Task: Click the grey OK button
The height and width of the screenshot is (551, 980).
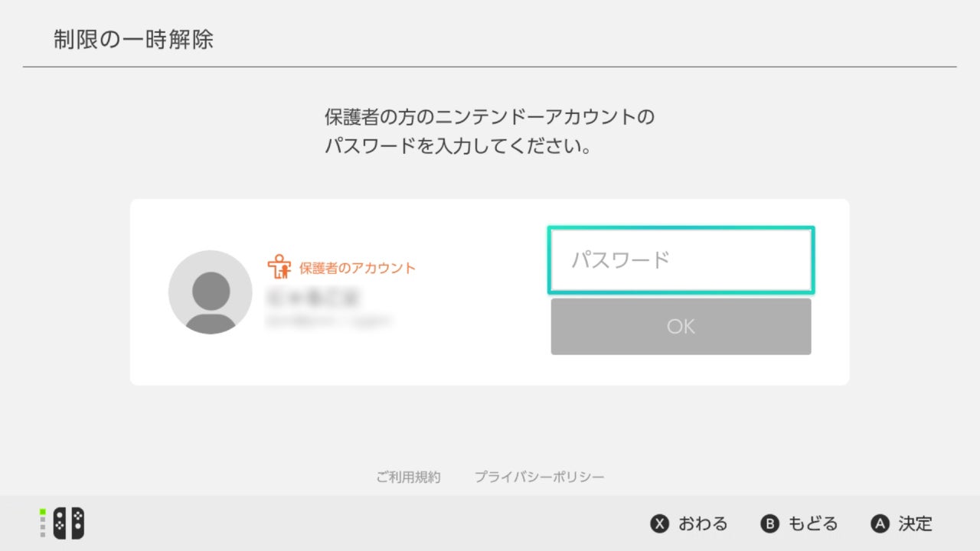Action: coord(681,327)
